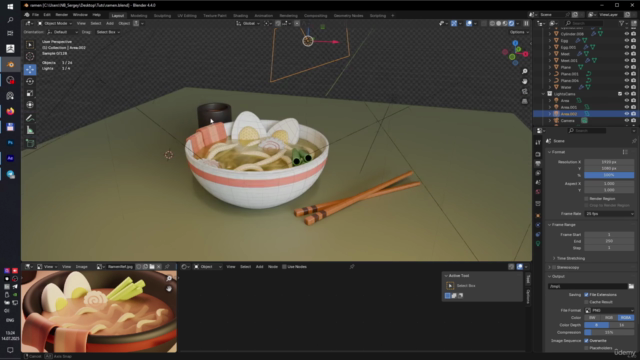Hide the Plane.004 object in outliner

pos(627,80)
